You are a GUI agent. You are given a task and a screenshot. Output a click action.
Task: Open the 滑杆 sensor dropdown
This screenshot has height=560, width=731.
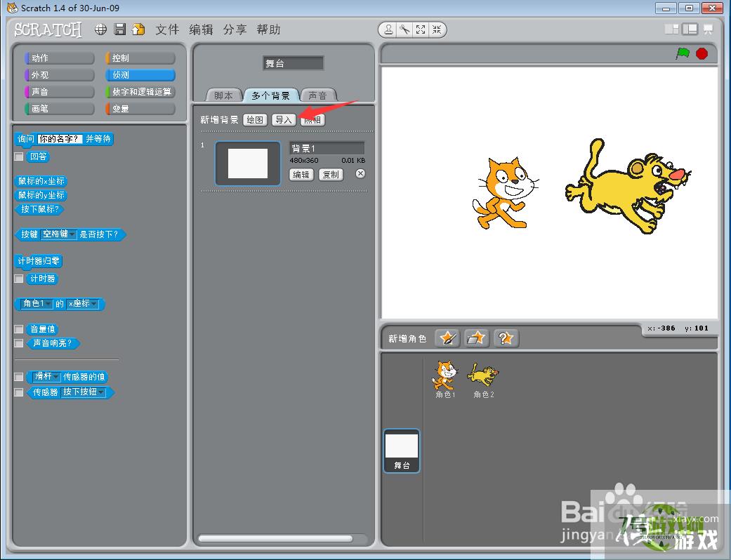[47, 376]
